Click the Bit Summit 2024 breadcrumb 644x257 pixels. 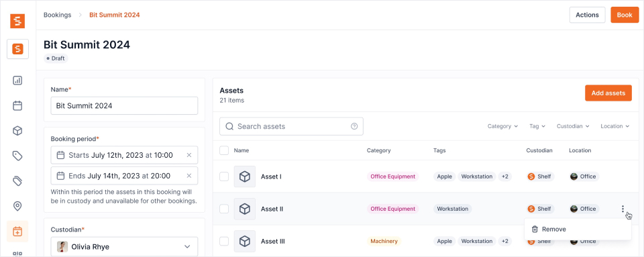[115, 15]
